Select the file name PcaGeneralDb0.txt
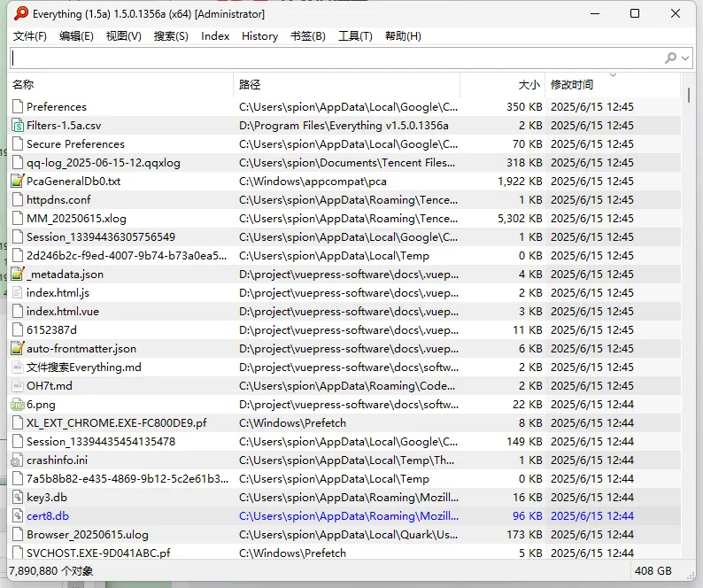703x588 pixels. click(73, 182)
